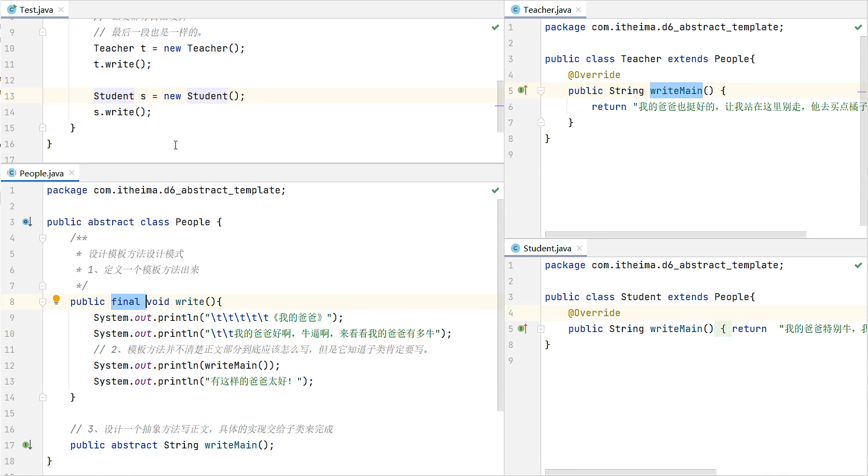
Task: Click the override gutter icon in Teacher.java
Action: 523,90
